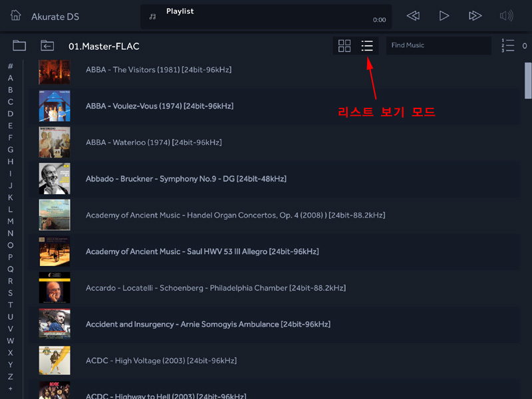
Task: Jump to index letter Q
Action: pyautogui.click(x=11, y=269)
